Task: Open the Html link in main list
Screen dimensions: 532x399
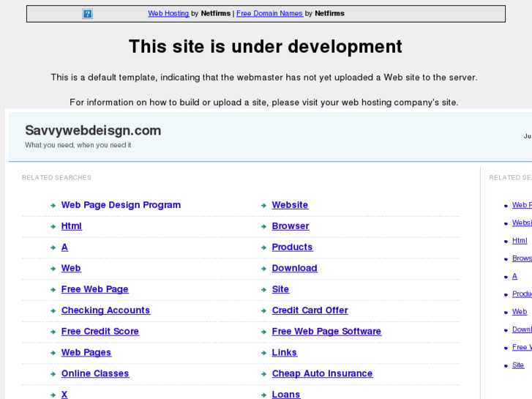Action: tap(71, 225)
